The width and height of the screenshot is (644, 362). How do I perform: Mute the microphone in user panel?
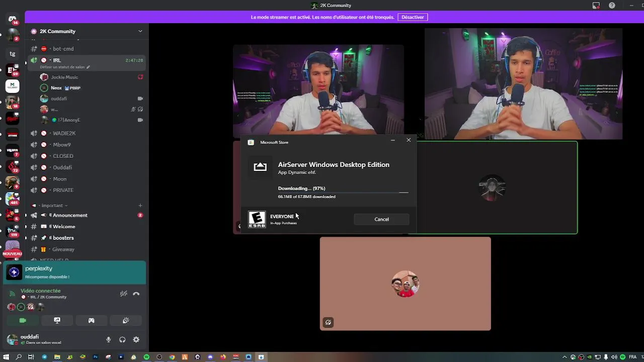[x=108, y=340]
